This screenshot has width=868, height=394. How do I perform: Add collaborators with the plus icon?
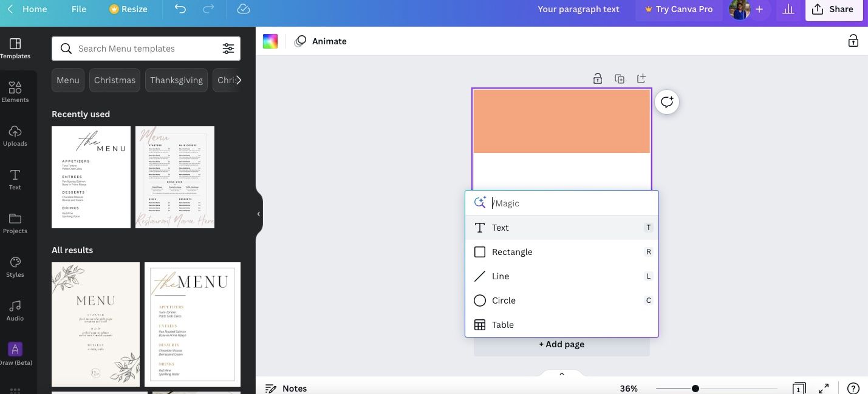(x=759, y=9)
